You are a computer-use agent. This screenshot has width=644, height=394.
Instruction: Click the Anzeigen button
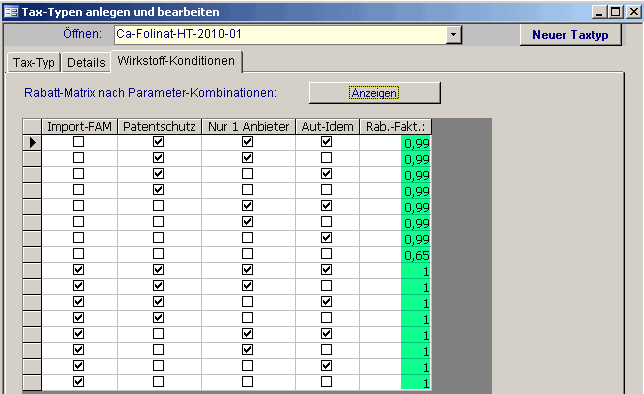pyautogui.click(x=374, y=93)
